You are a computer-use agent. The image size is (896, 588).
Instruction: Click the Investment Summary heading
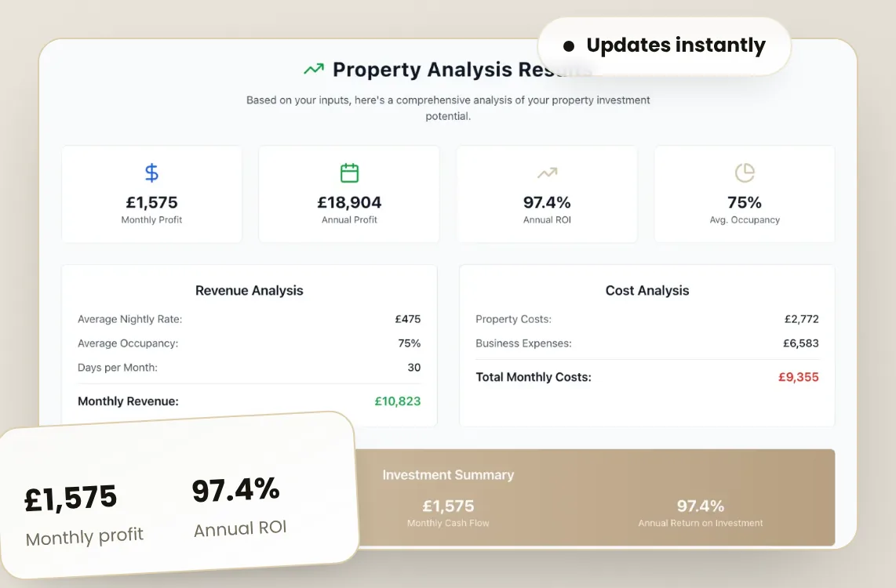click(448, 474)
